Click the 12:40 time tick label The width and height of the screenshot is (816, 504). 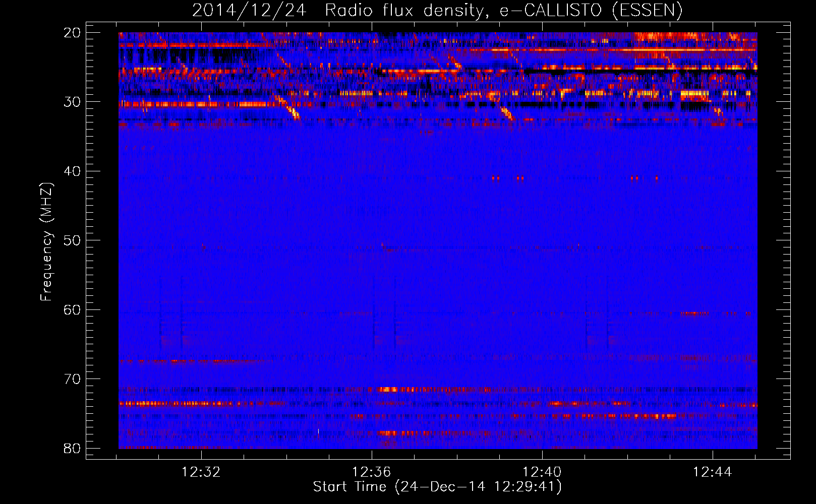(x=542, y=472)
